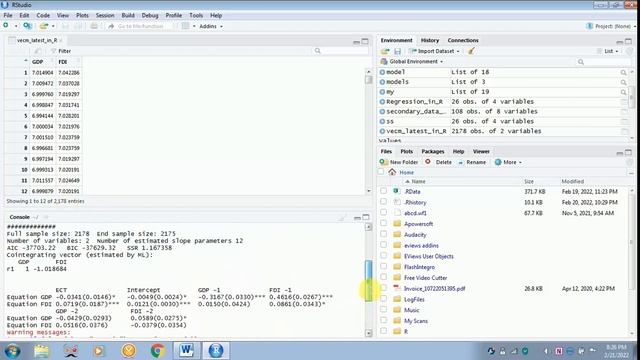
Task: Click the Go to file/function input
Action: (x=140, y=26)
